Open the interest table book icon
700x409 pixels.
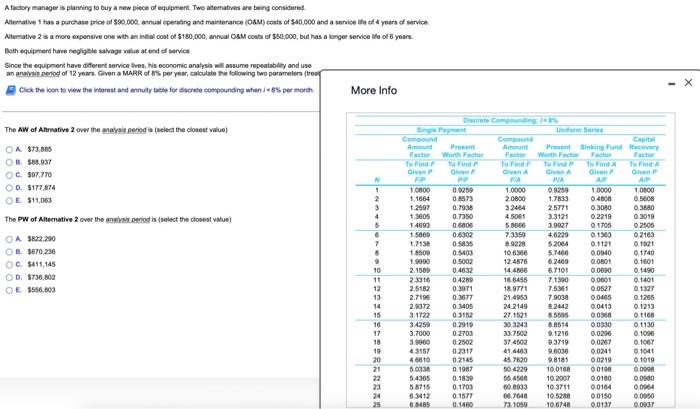[x=10, y=90]
